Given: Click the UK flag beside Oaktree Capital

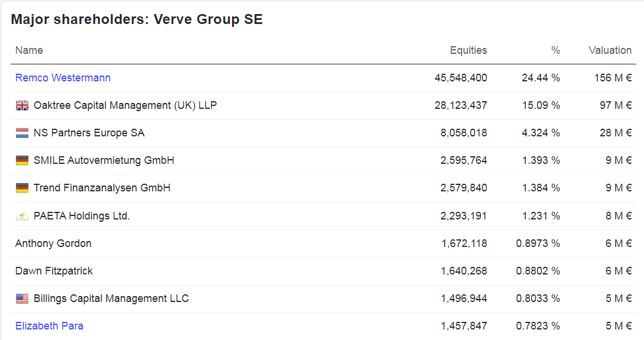Looking at the screenshot, I should (x=22, y=106).
